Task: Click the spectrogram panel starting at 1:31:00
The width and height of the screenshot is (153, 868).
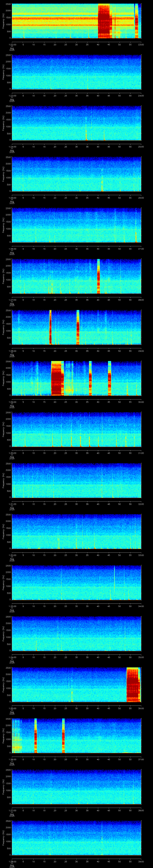Action: coord(76,481)
